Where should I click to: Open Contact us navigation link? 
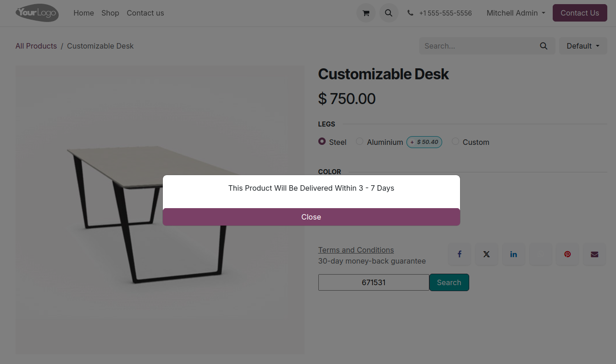pyautogui.click(x=145, y=13)
